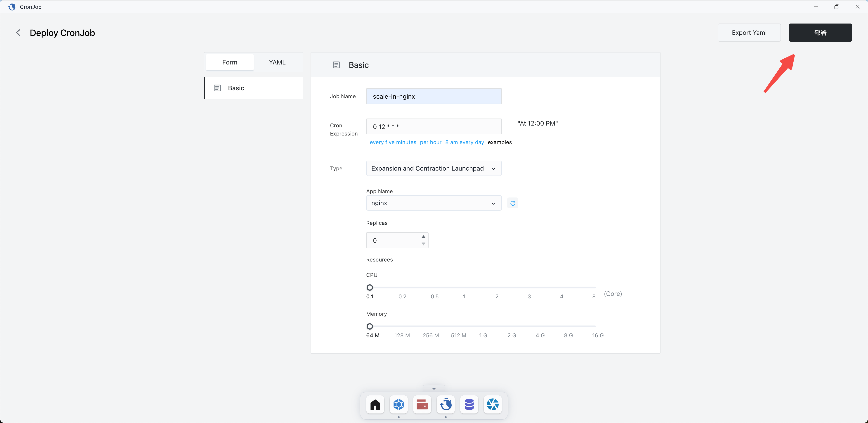Open the Type dropdown menu
This screenshot has width=868, height=423.
tap(433, 168)
